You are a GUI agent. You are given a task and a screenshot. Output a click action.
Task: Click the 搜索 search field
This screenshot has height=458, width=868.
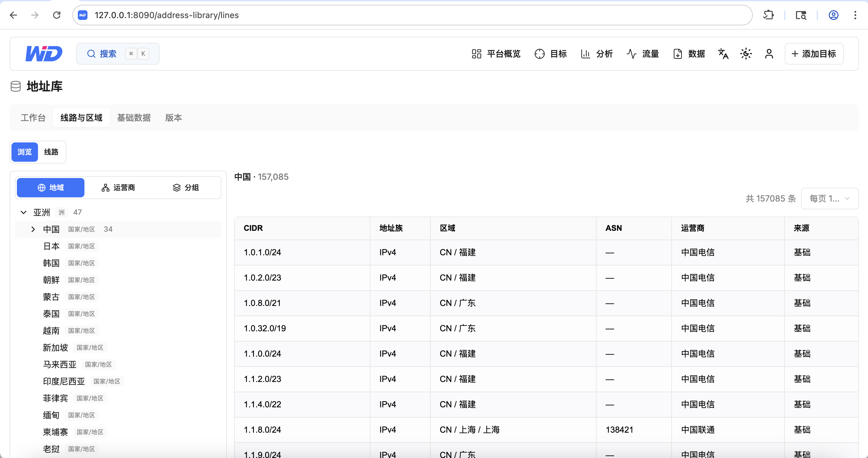point(118,54)
